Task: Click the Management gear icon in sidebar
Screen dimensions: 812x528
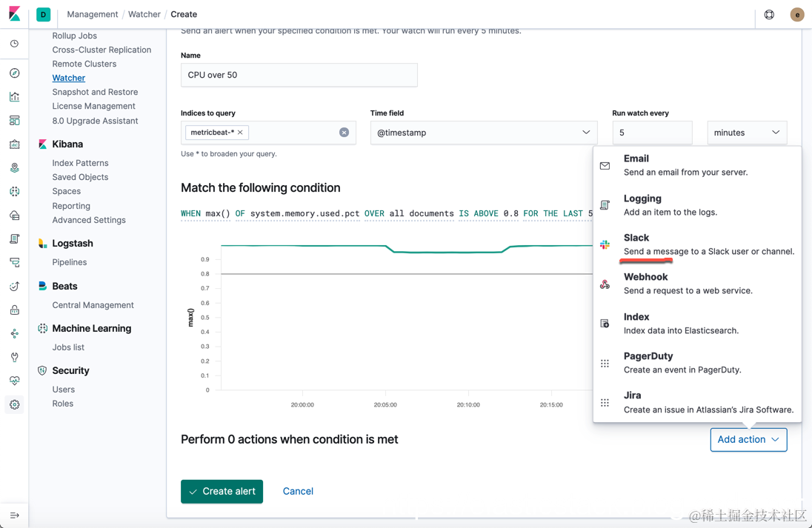Action: coord(15,404)
